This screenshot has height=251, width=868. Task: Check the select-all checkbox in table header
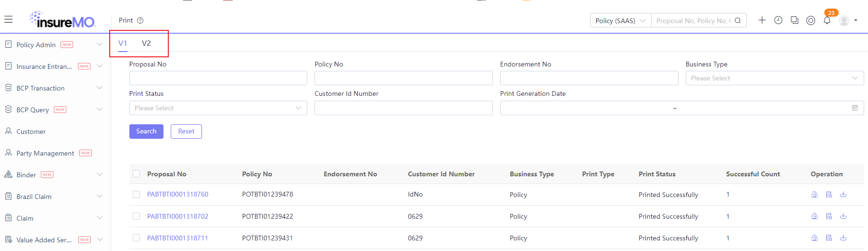coord(137,174)
